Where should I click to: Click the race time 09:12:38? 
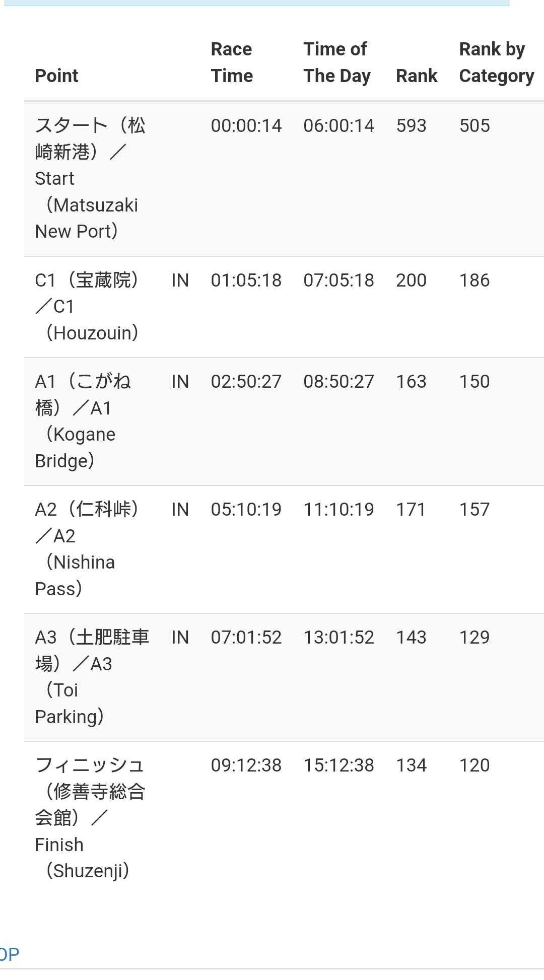(x=246, y=765)
